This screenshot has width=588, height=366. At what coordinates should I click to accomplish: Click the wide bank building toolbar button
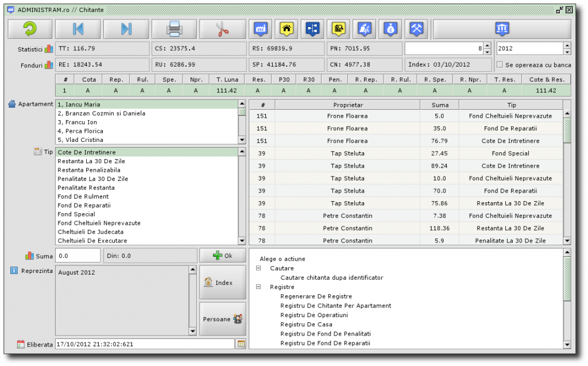click(x=502, y=29)
